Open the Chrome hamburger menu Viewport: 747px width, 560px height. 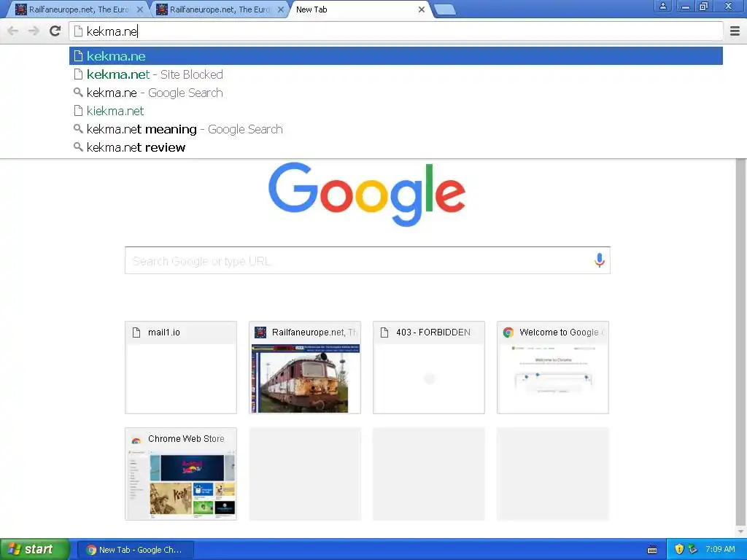[735, 31]
